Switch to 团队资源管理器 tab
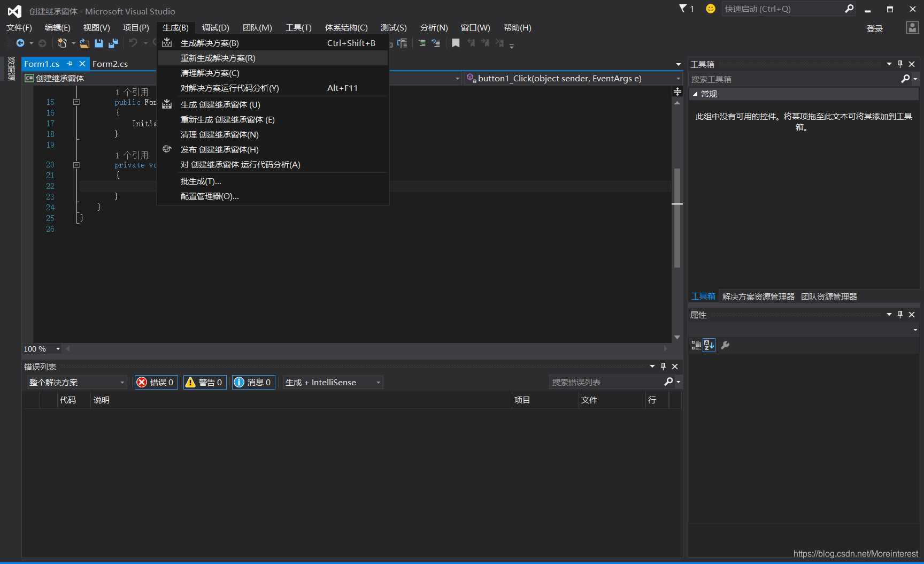This screenshot has height=564, width=924. [829, 296]
